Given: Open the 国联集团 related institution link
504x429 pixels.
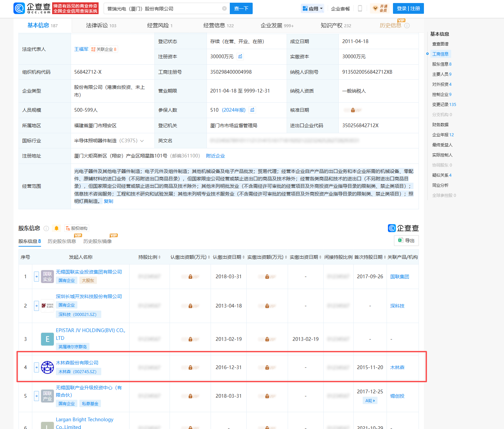Looking at the screenshot, I should click(400, 277).
